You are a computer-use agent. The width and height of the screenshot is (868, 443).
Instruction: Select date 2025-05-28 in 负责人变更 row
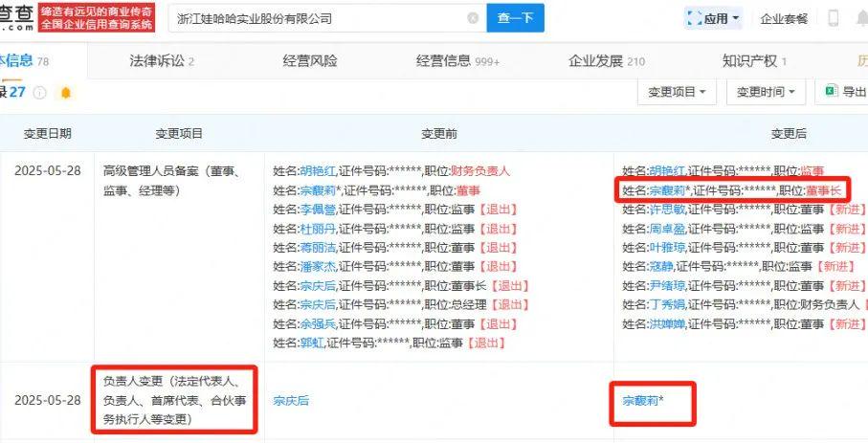(48, 400)
